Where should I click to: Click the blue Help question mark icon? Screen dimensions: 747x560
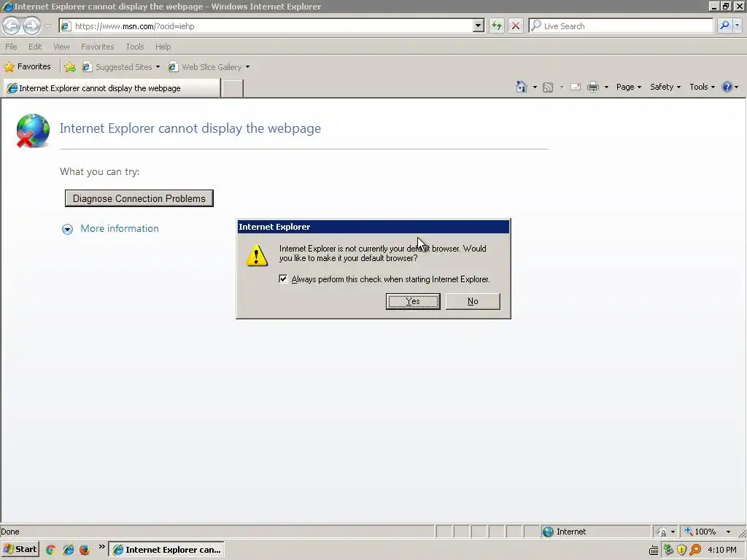727,87
